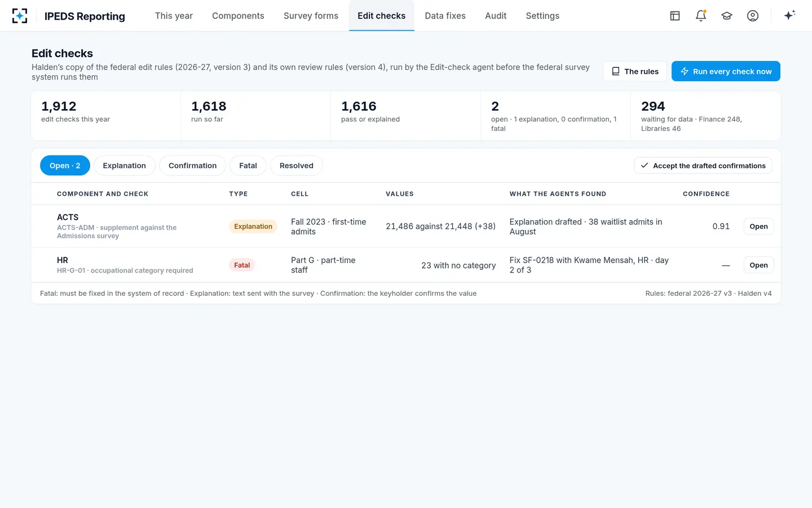Screen dimensions: 812x508
Task: Click the ACTS-ADM supplement description
Action: (x=117, y=231)
